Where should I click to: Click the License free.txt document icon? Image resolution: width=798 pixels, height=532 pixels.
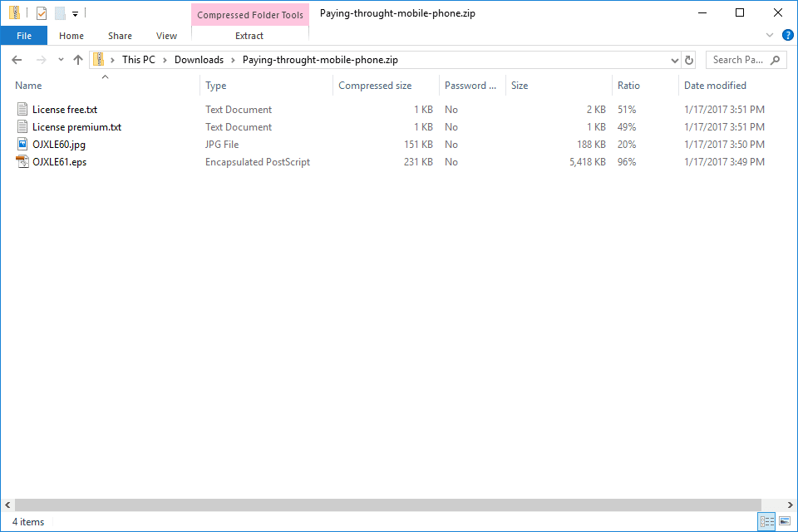tap(22, 110)
